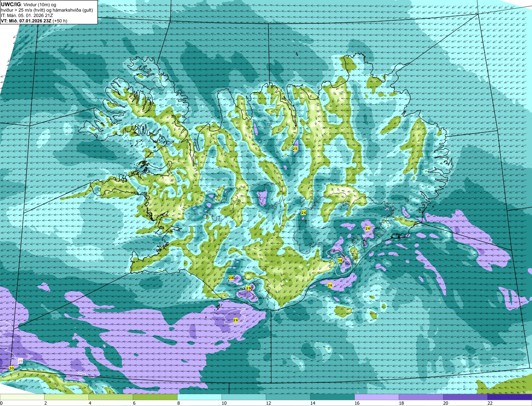Select the 16–18 m/s light purple swatch
The width and height of the screenshot is (532, 406).
coord(377,397)
